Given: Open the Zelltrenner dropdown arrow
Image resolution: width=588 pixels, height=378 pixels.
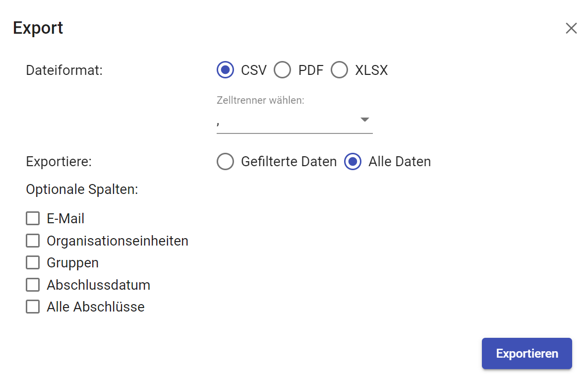Looking at the screenshot, I should pyautogui.click(x=365, y=120).
